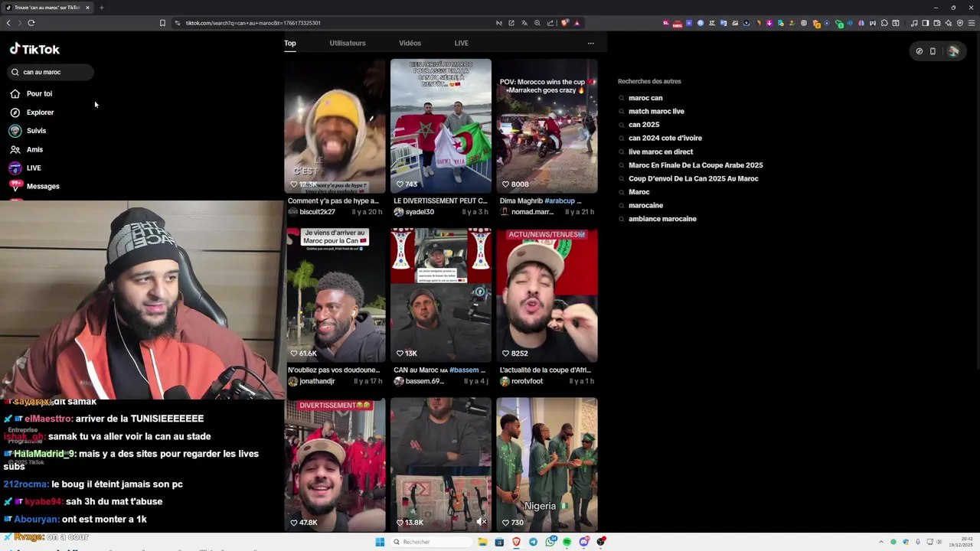Click suggested search 'marocaine'

(x=645, y=205)
